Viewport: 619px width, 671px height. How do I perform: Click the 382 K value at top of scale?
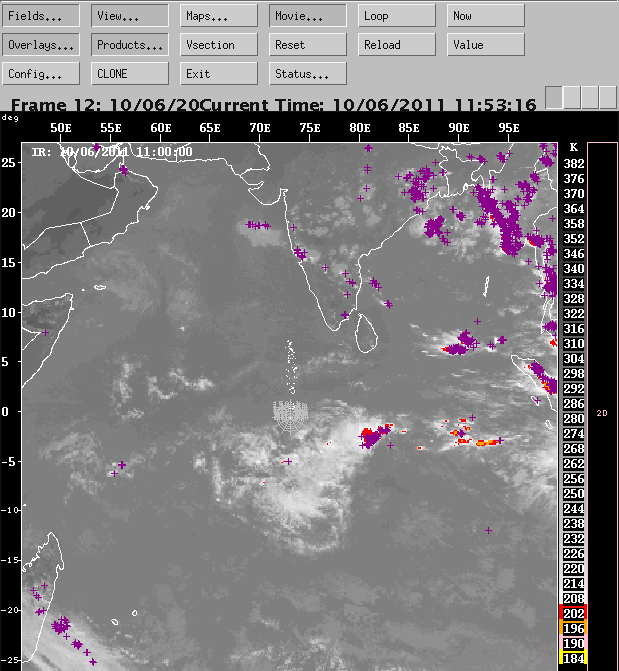tap(574, 163)
